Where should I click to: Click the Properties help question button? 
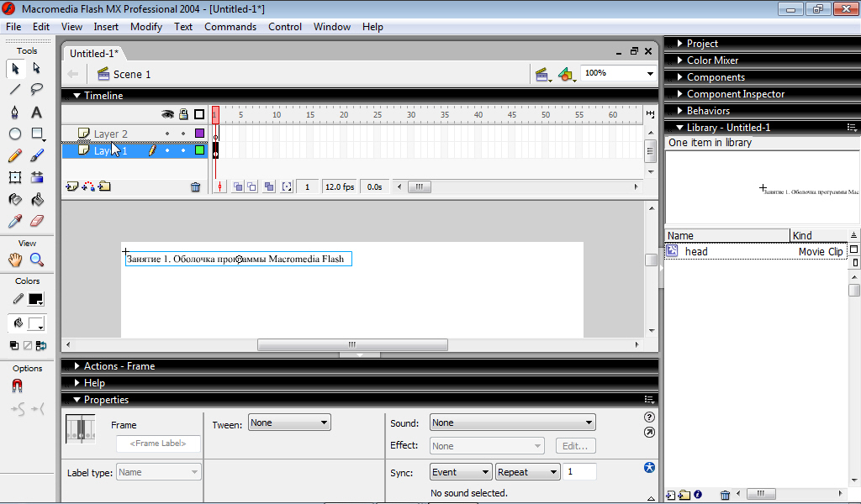point(649,417)
